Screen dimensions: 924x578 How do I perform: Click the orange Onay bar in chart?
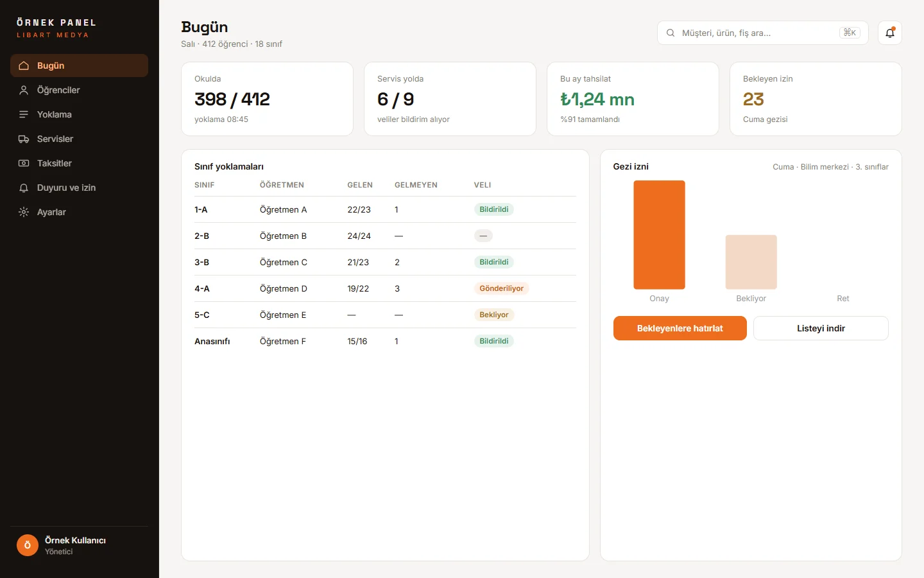659,235
